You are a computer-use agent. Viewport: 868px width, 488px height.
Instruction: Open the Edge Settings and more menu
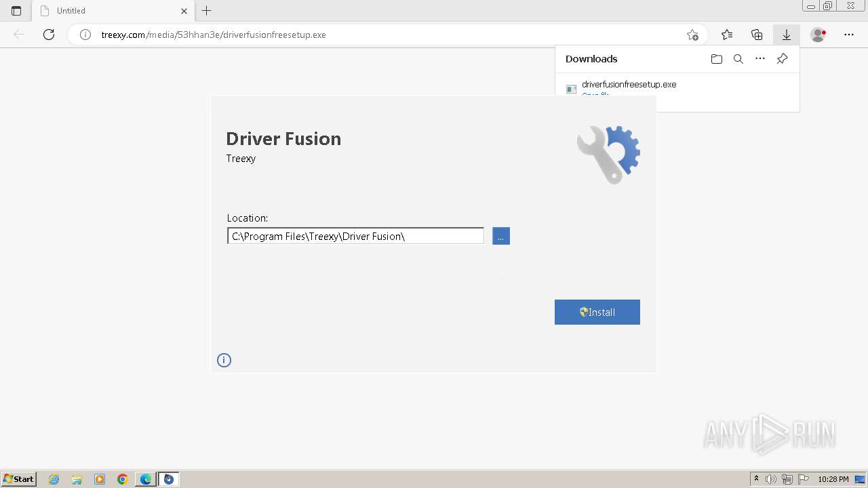(849, 35)
